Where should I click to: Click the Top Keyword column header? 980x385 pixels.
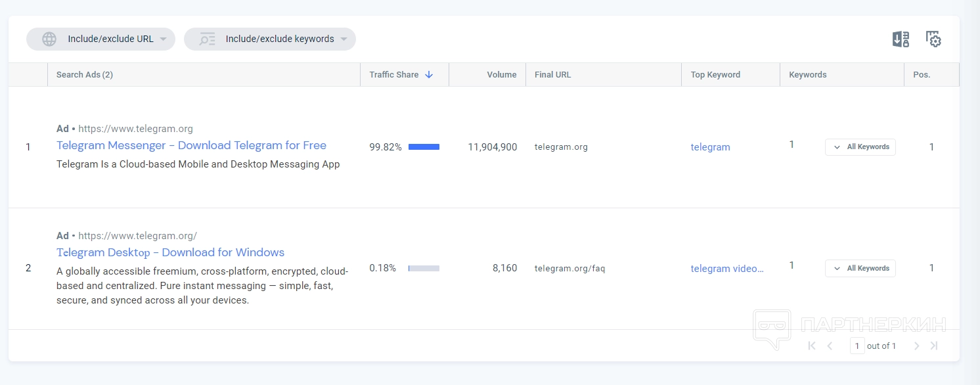(x=715, y=75)
